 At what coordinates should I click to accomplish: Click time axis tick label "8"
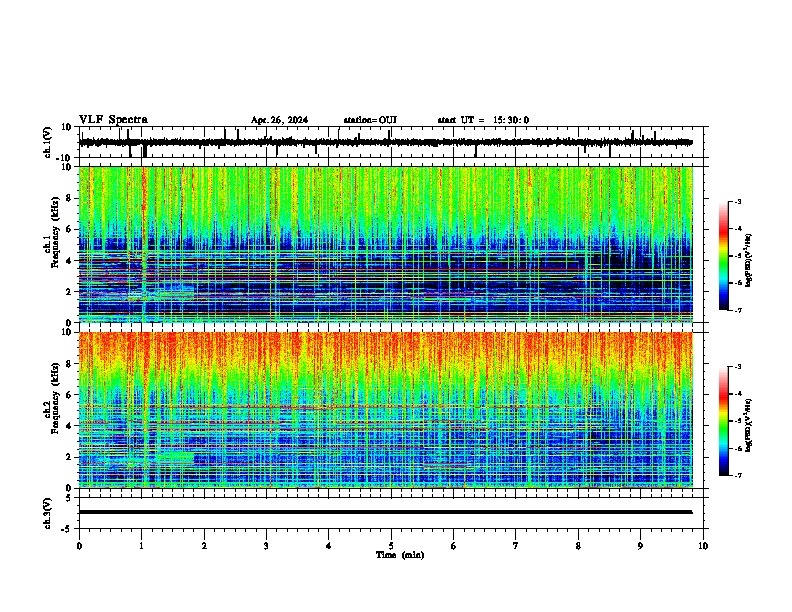click(578, 546)
